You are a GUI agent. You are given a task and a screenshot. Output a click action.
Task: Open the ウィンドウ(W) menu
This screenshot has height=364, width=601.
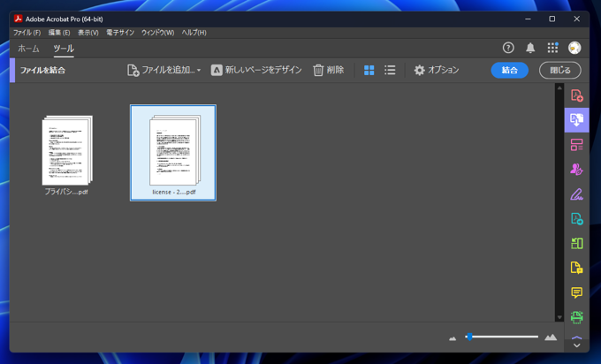tap(157, 33)
